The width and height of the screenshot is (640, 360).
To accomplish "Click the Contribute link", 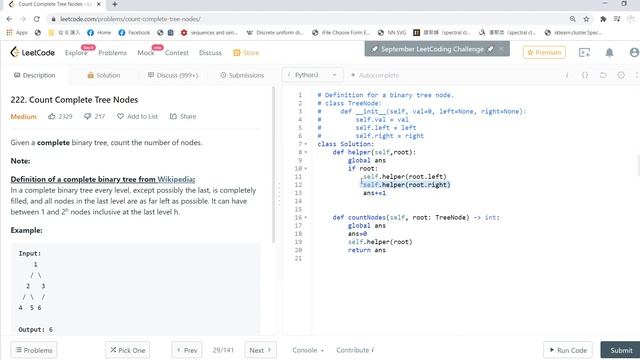I will pyautogui.click(x=355, y=350).
